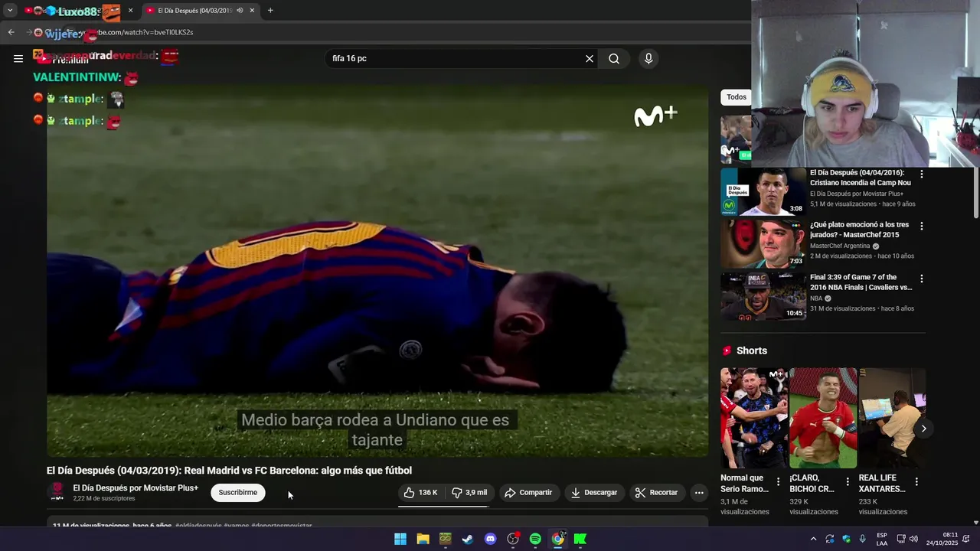Open the three-dot more actions menu under video
This screenshot has height=551, width=980.
click(x=699, y=493)
